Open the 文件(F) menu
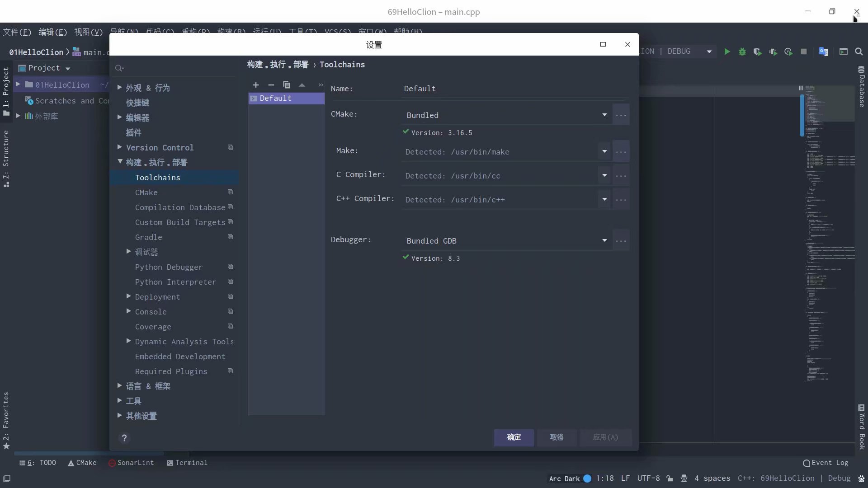Image resolution: width=868 pixels, height=488 pixels. (17, 32)
